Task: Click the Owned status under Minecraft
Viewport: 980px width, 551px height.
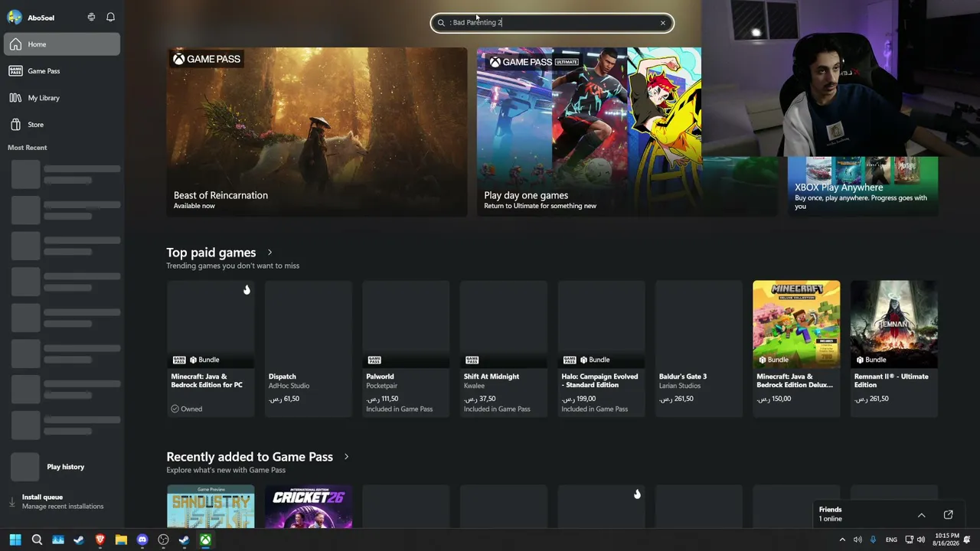Action: tap(187, 409)
